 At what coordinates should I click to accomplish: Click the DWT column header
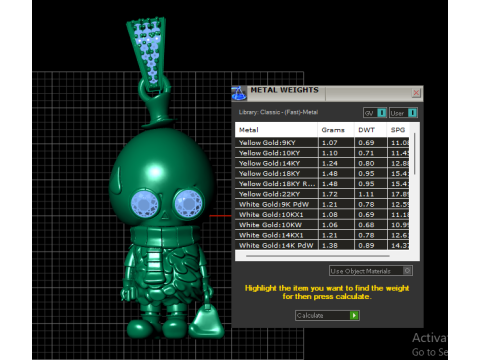coord(370,130)
